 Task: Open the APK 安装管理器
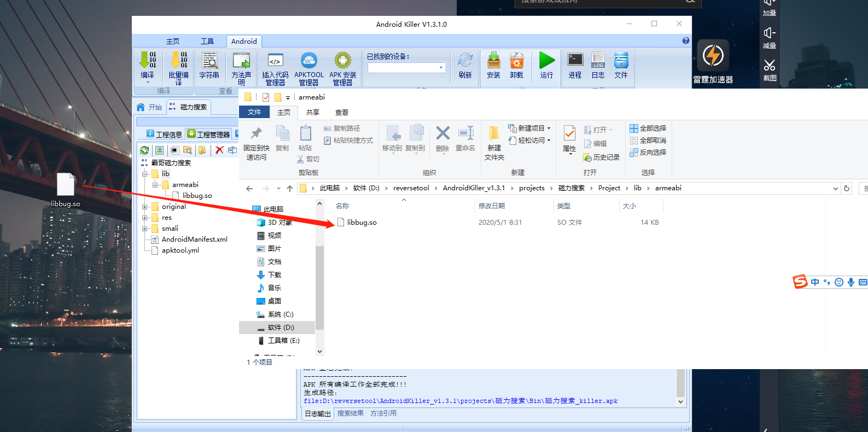[343, 61]
